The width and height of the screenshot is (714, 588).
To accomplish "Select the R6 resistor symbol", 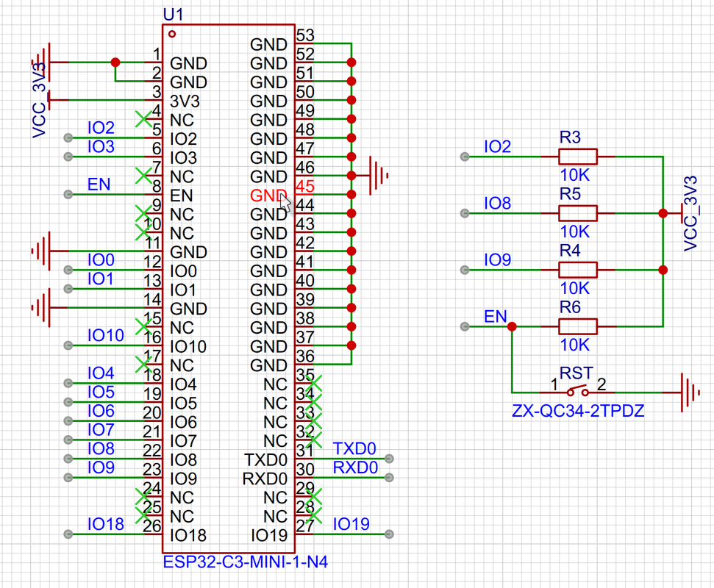I will [577, 326].
